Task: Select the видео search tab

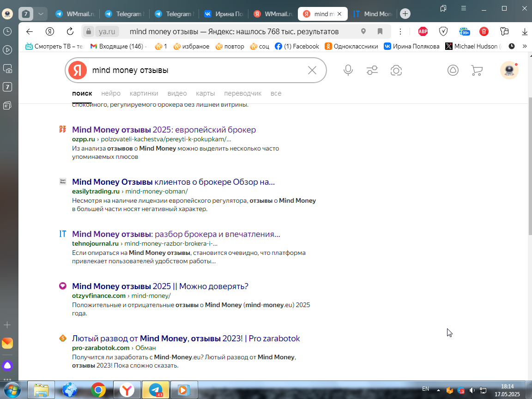Action: point(177,93)
